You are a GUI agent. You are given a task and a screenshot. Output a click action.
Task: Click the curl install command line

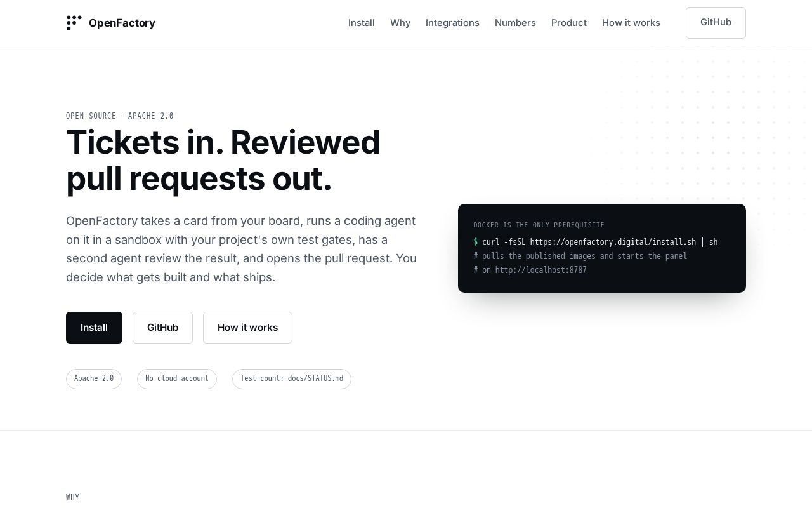pyautogui.click(x=596, y=242)
